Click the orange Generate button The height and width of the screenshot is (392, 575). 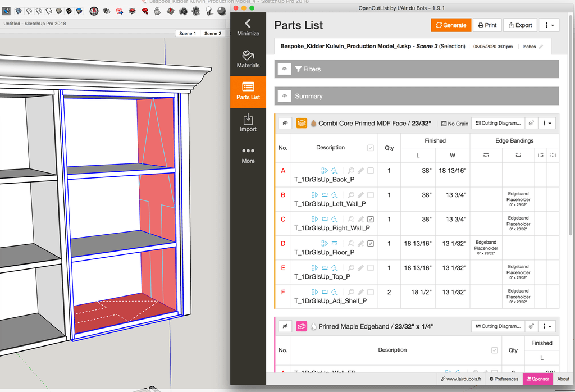[x=451, y=25]
